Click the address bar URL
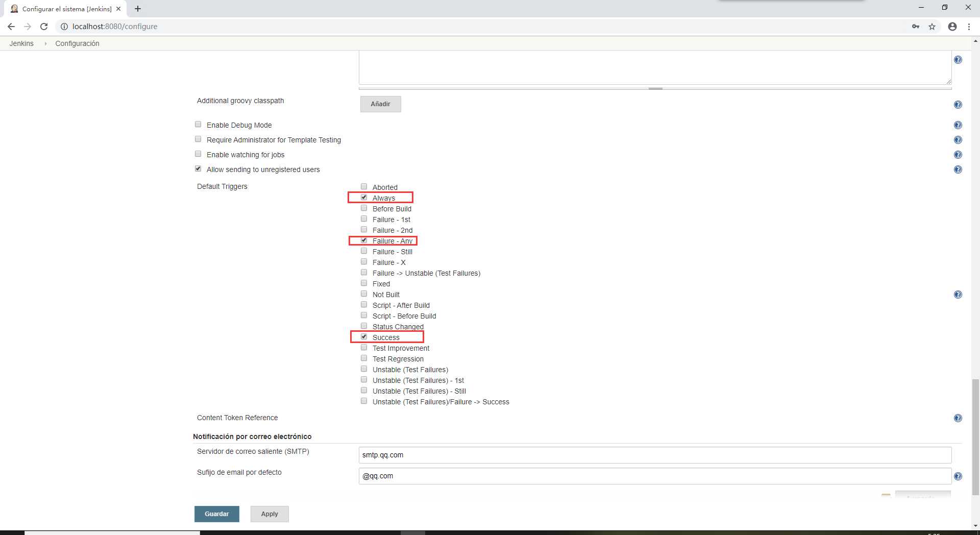 click(x=115, y=27)
